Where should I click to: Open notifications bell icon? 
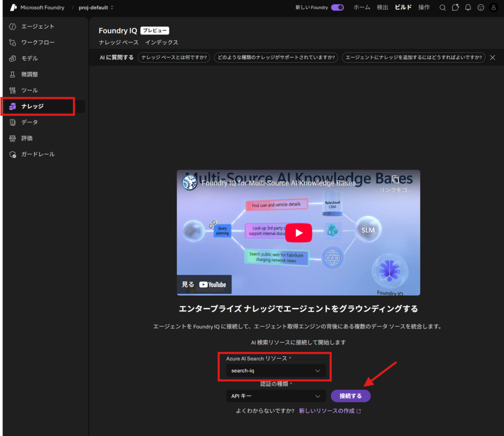tap(468, 7)
